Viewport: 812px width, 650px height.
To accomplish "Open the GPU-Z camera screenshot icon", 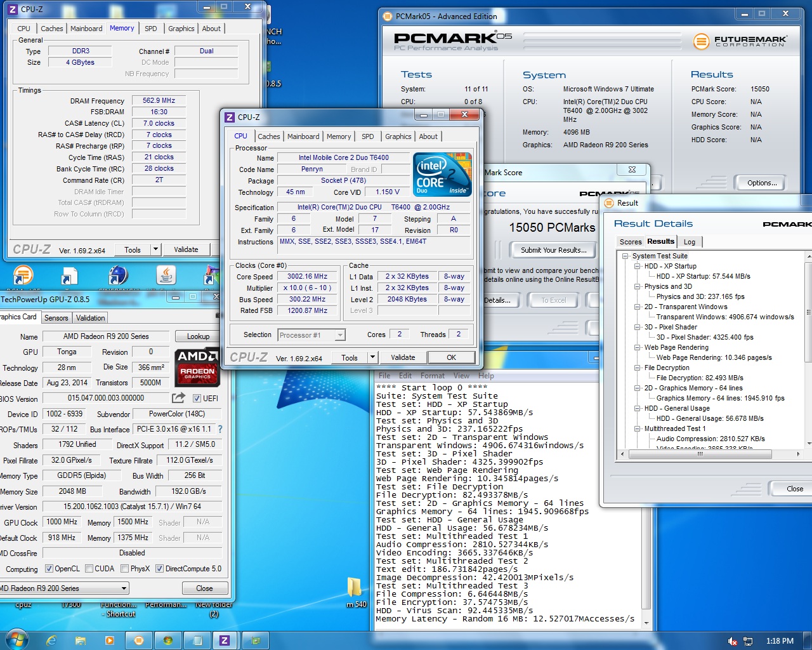I will pos(218,315).
